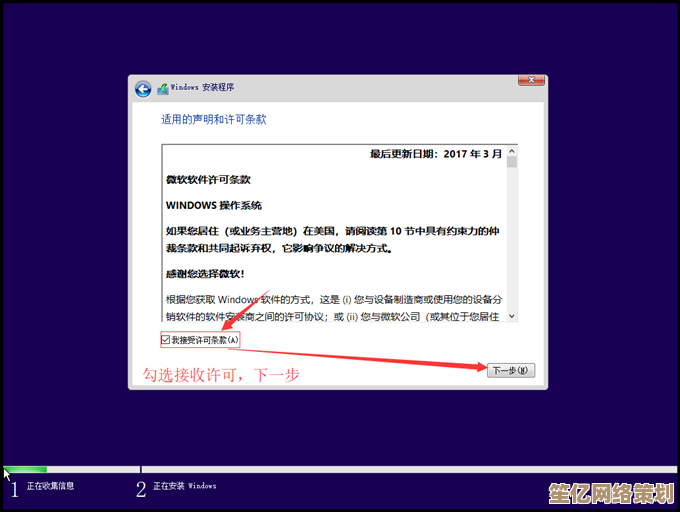This screenshot has height=512, width=680.
Task: Click the step number 2 indicator
Action: pos(141,488)
